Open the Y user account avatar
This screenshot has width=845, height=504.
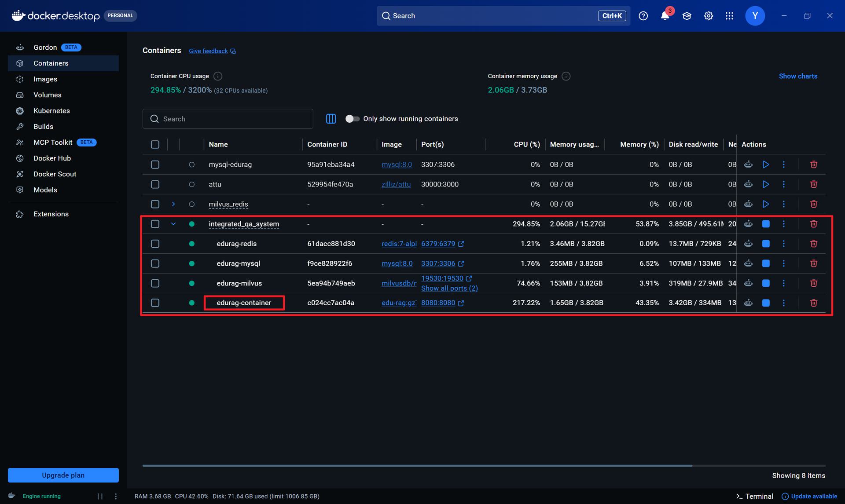[x=755, y=16]
